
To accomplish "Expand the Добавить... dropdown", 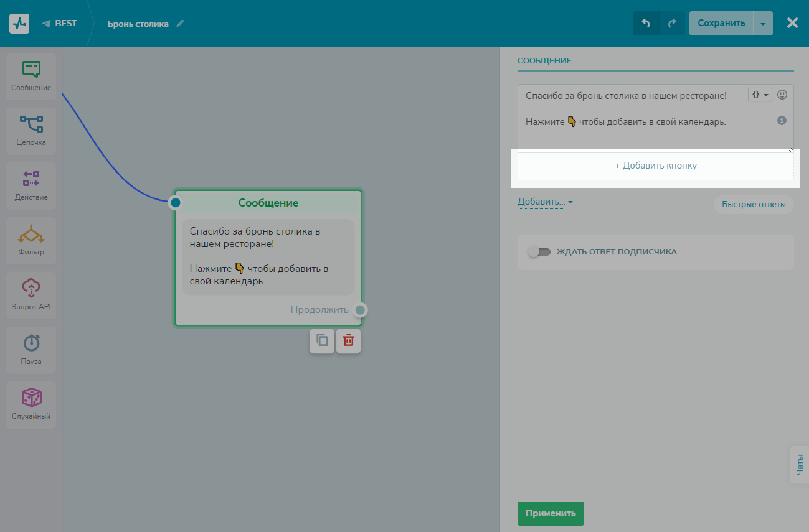I will point(545,202).
